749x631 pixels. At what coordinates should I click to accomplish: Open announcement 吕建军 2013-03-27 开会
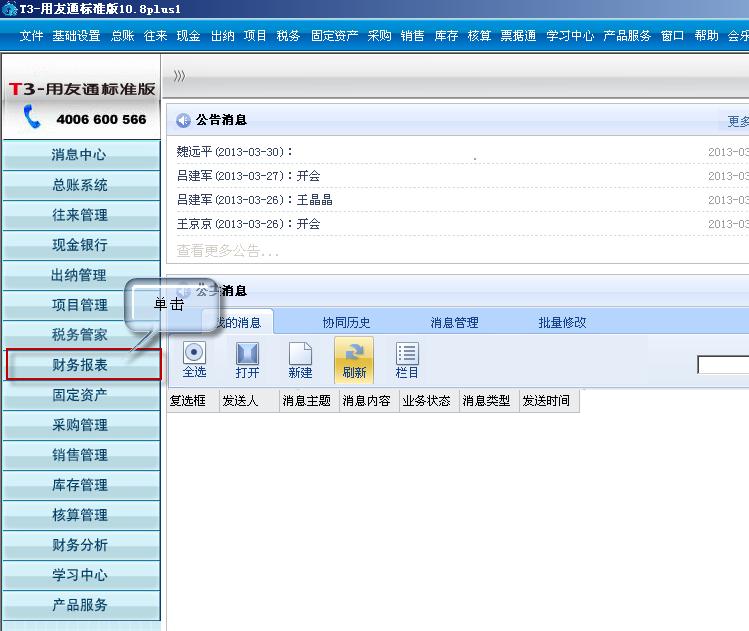(x=248, y=176)
